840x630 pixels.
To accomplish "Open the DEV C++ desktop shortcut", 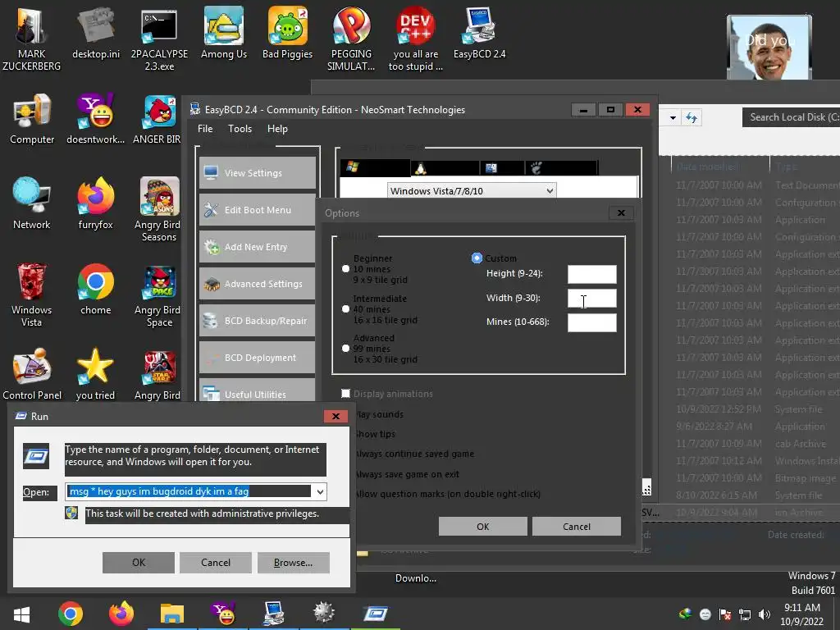I will (416, 39).
